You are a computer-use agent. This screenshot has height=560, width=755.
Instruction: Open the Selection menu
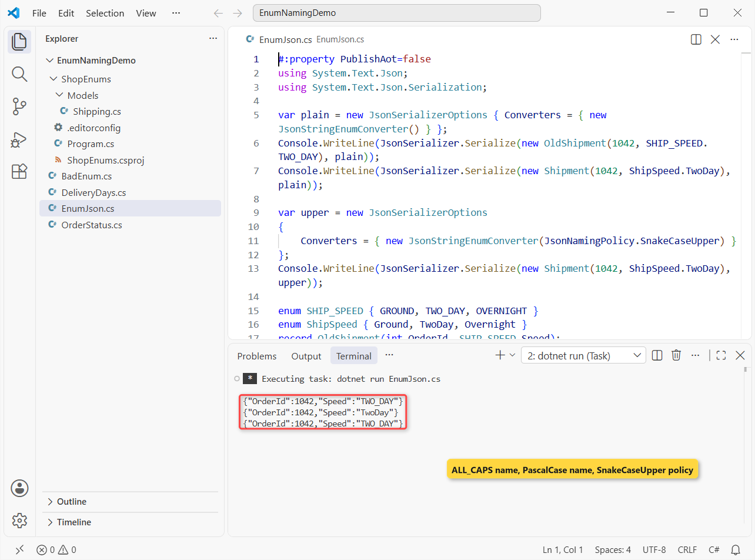pyautogui.click(x=105, y=13)
